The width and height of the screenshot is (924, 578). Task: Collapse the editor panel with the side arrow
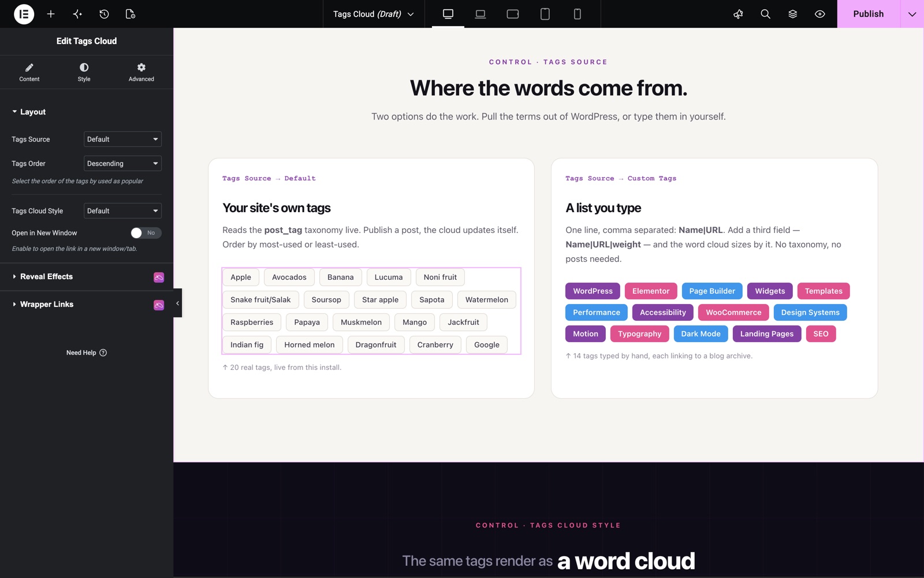tap(177, 303)
